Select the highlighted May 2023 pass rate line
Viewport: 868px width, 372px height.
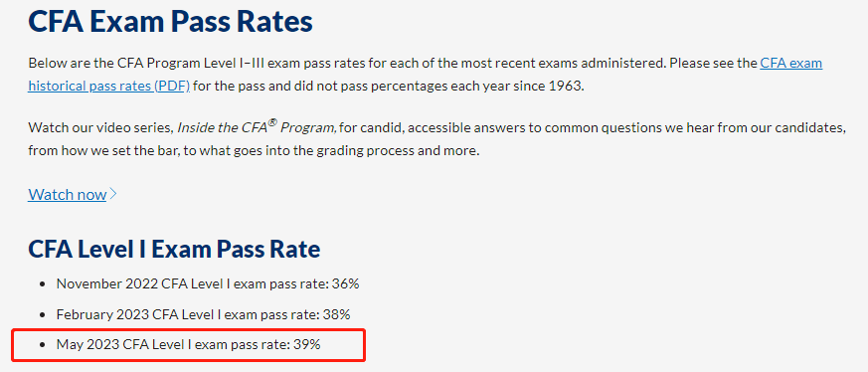pyautogui.click(x=188, y=344)
